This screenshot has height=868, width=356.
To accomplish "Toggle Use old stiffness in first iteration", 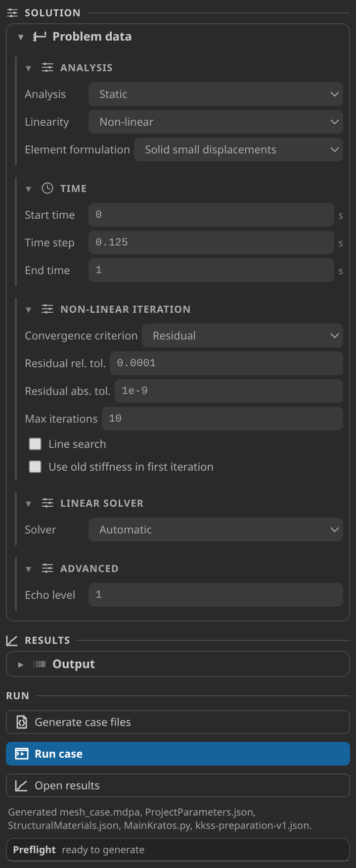I will click(35, 467).
